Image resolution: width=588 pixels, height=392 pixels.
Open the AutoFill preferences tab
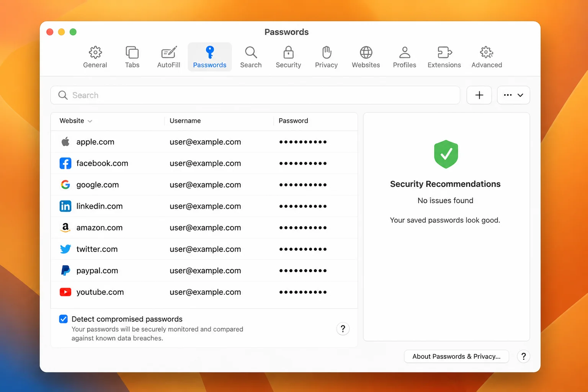[x=168, y=57]
